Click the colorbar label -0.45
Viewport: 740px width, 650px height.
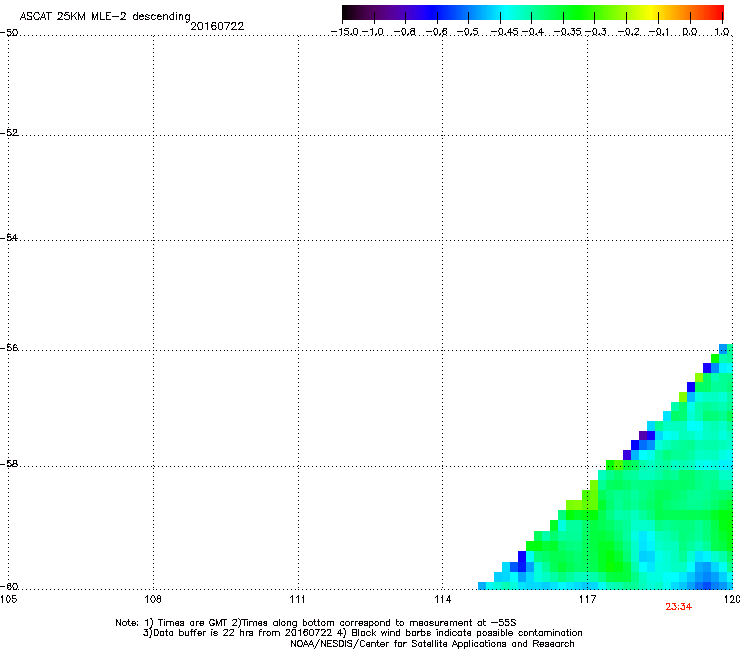(x=504, y=32)
